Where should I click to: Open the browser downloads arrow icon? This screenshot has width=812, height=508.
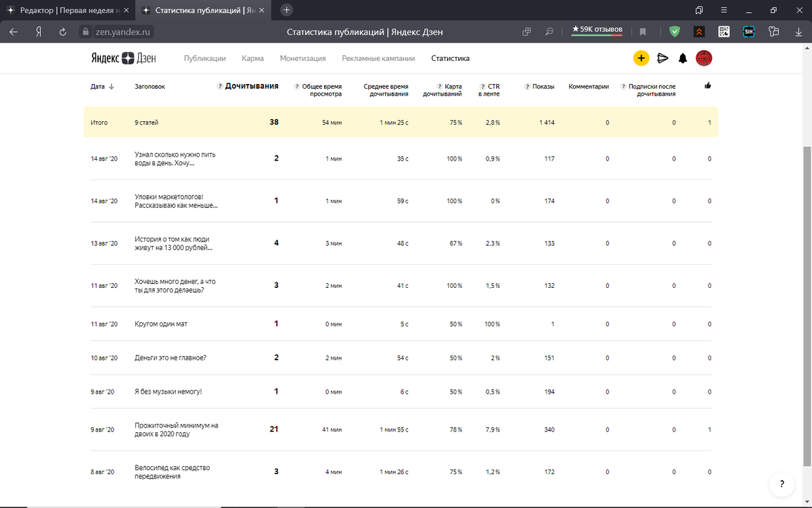coord(798,31)
